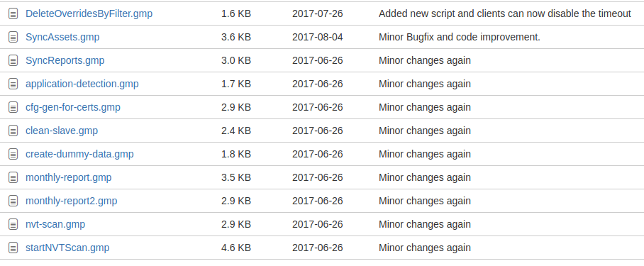The height and width of the screenshot is (266, 644).
Task: Click the file icon beside cfg-gen-for-certs.gmp
Action: pos(13,107)
